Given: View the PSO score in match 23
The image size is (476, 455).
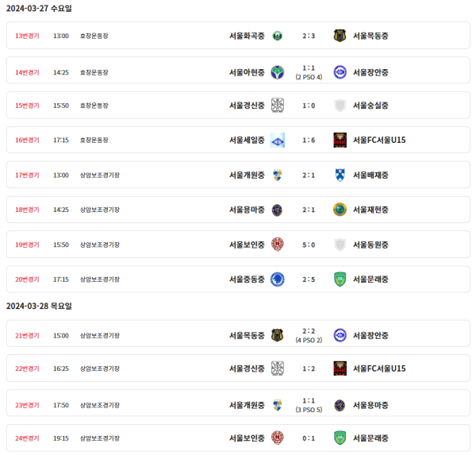Looking at the screenshot, I should (x=309, y=410).
